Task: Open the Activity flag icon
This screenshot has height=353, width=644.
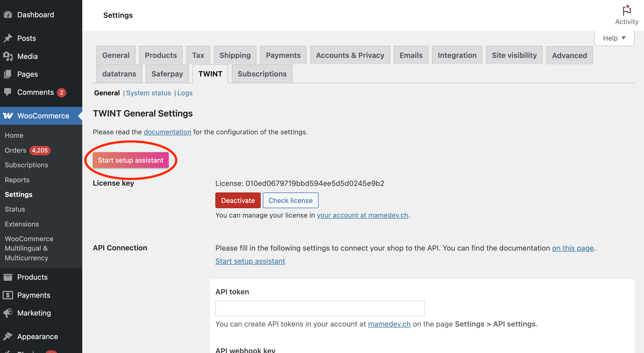Action: (x=626, y=11)
